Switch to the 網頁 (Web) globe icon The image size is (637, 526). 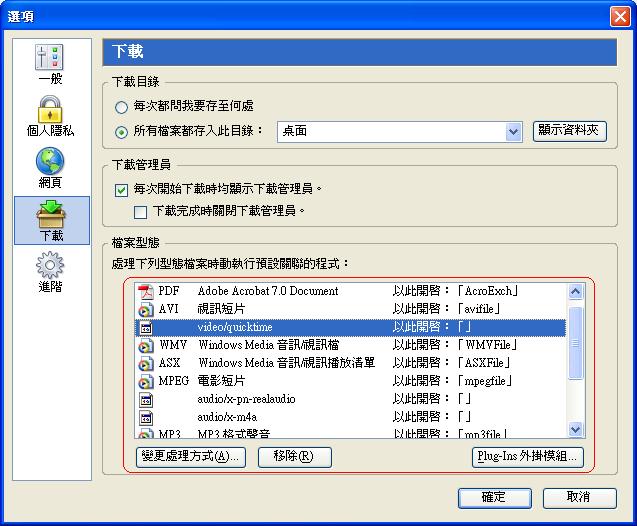[x=50, y=162]
